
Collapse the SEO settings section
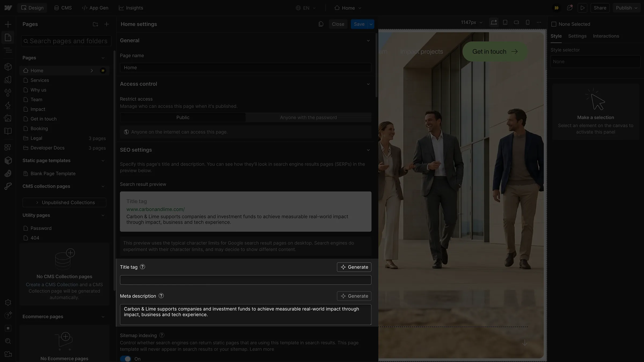pos(368,150)
